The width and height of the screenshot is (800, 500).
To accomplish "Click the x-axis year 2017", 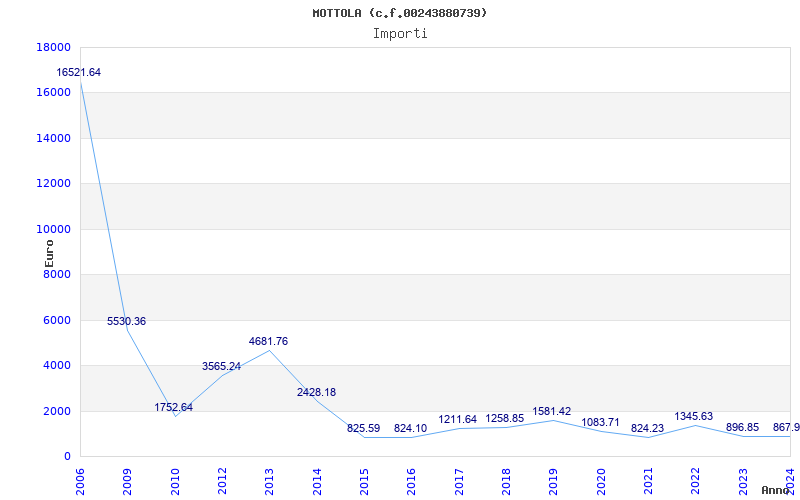I will point(459,482).
